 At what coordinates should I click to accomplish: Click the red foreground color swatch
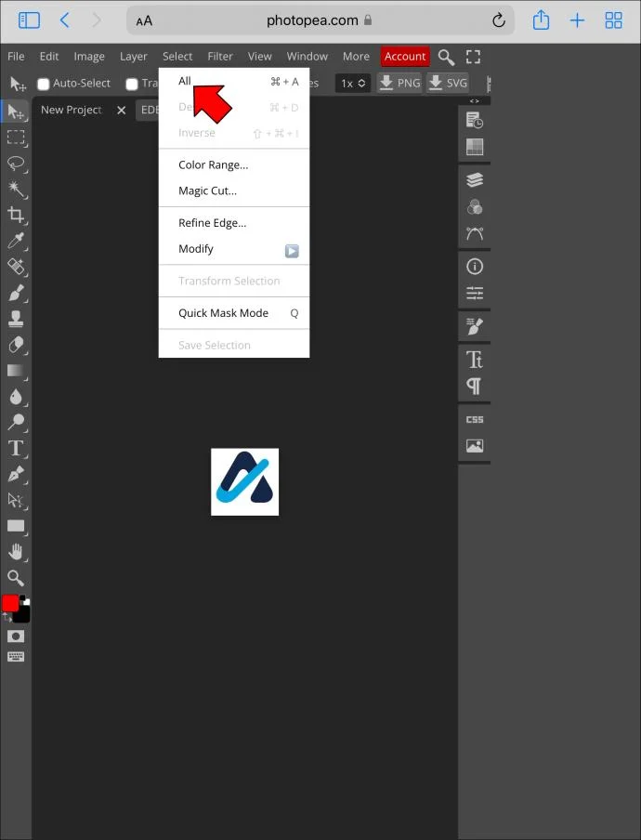click(x=9, y=603)
